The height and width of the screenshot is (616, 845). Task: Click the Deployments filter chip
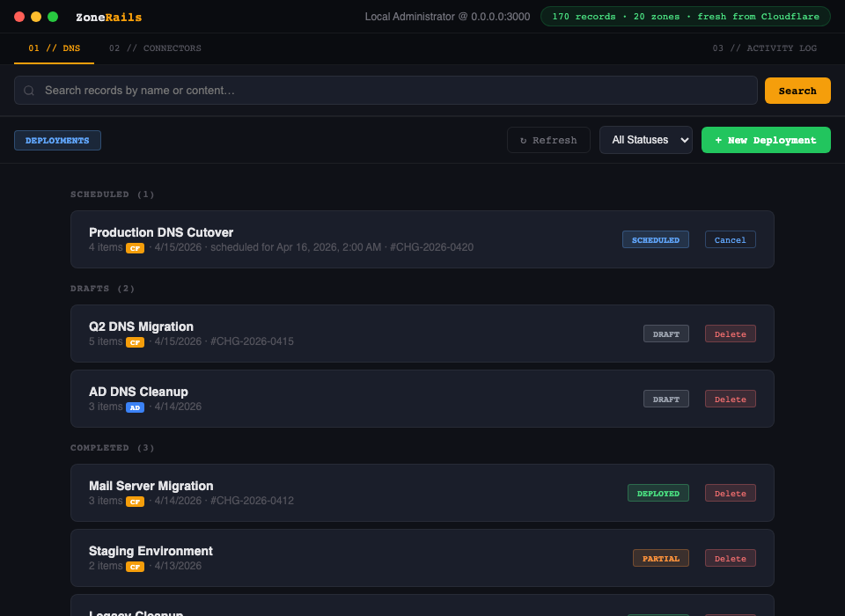point(57,141)
